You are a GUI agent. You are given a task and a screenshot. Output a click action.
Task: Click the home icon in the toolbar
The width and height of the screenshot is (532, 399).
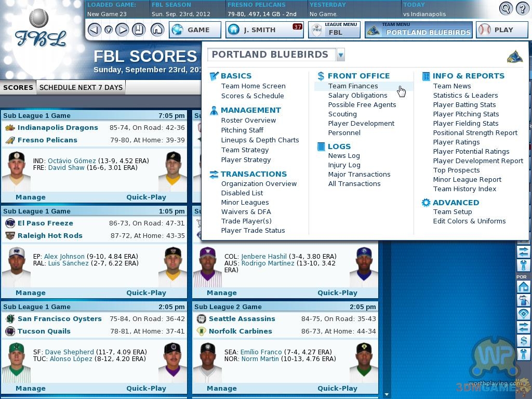click(157, 30)
